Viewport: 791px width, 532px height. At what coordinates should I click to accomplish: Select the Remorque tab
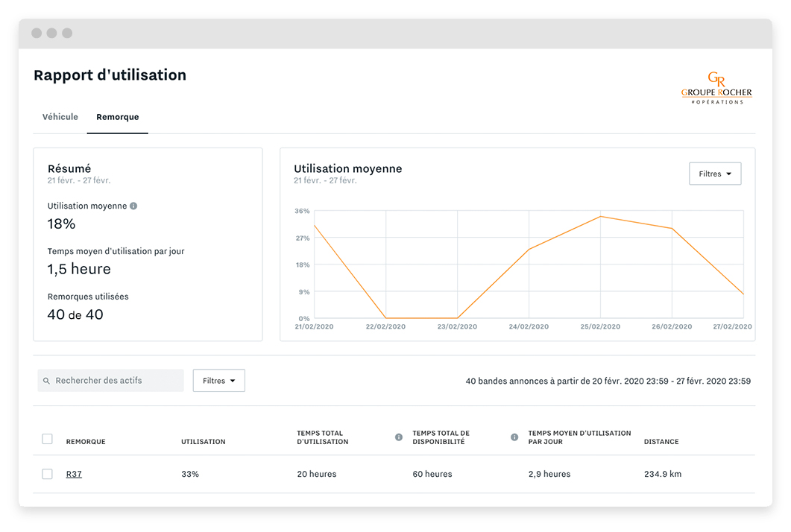coord(117,117)
